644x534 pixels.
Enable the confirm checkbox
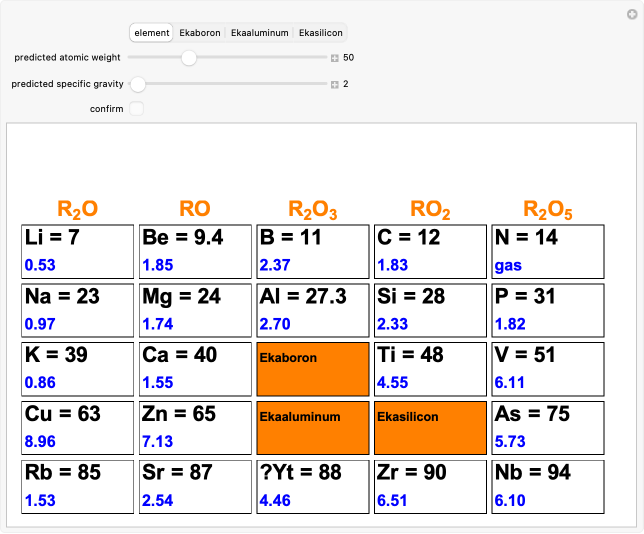coord(137,109)
